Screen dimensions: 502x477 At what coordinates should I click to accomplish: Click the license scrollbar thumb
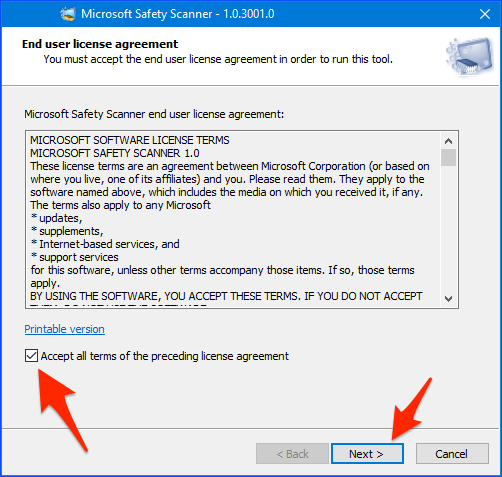click(448, 157)
